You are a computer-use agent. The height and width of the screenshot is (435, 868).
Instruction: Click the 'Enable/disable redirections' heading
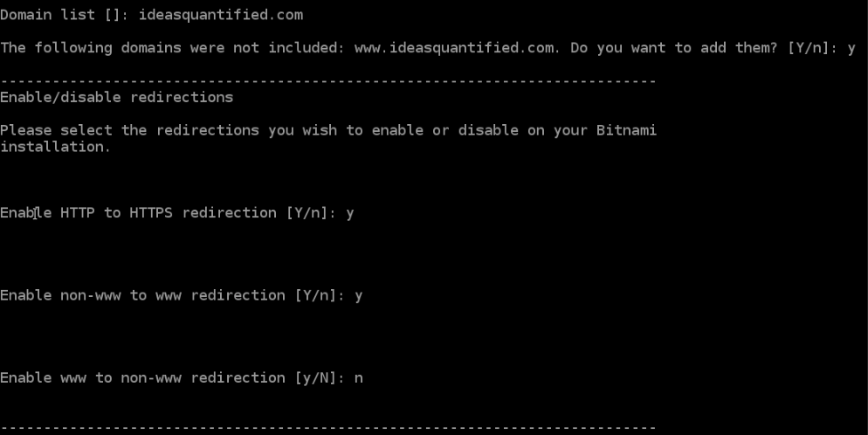[117, 98]
